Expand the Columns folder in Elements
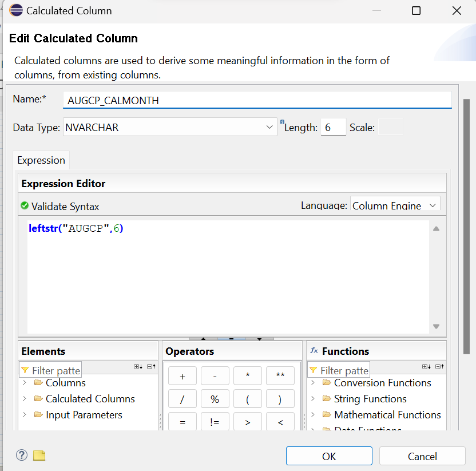The height and width of the screenshot is (471, 476). pos(25,383)
